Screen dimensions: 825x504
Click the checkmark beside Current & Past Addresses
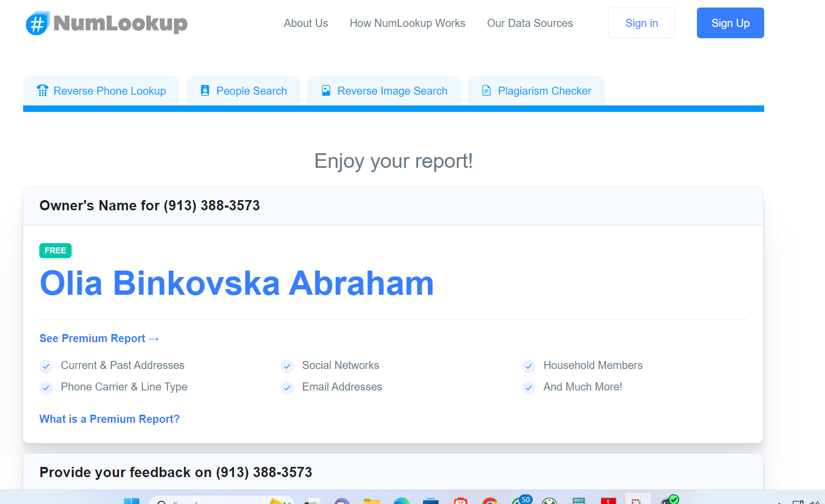click(x=46, y=366)
